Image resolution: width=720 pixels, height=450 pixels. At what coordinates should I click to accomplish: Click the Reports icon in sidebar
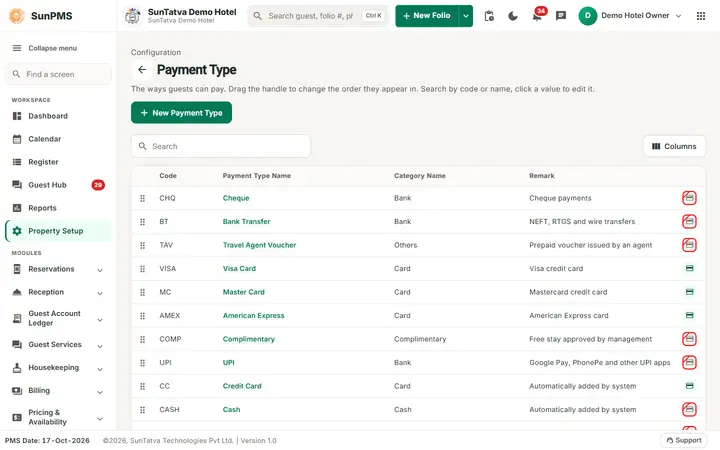[x=17, y=208]
